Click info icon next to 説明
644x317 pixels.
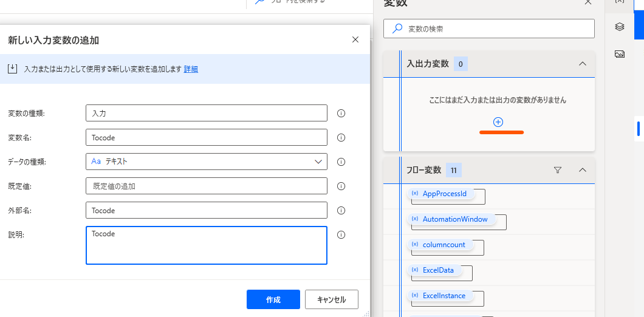(341, 234)
